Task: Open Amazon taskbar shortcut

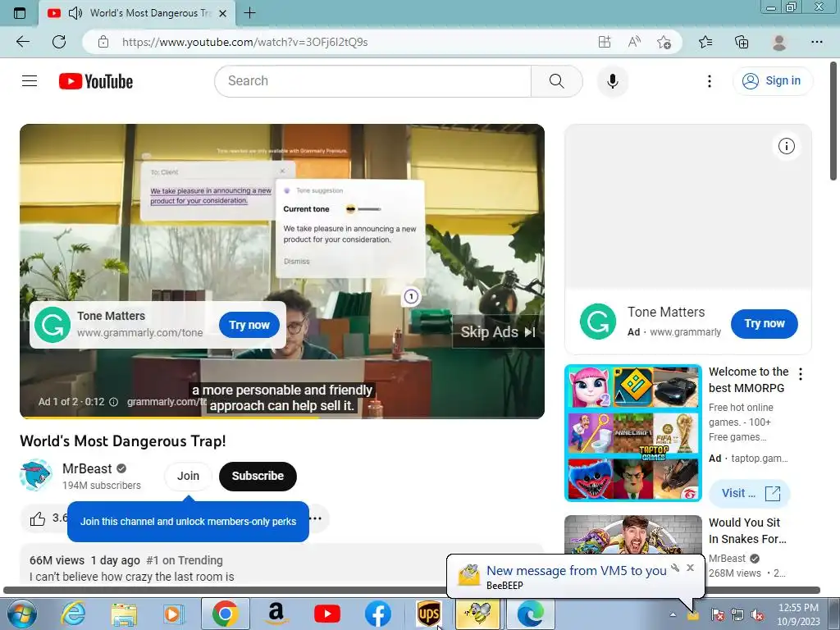Action: coord(276,614)
